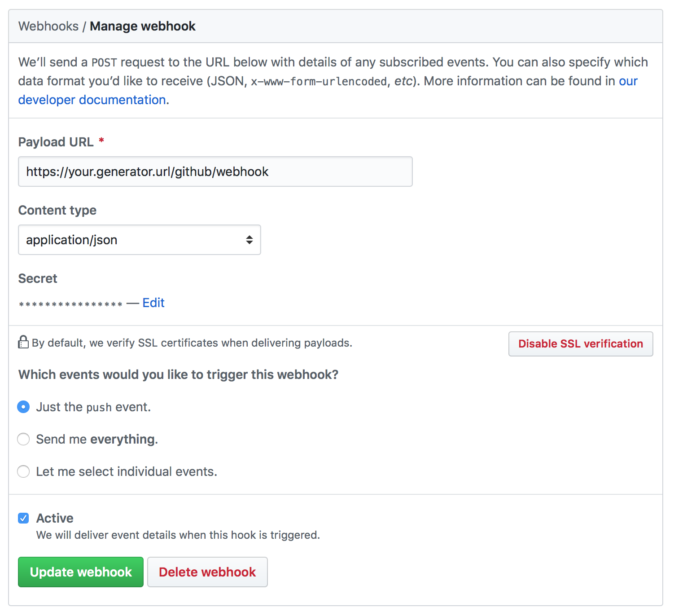The width and height of the screenshot is (674, 616).
Task: Click the events trigger question text
Action: click(178, 374)
